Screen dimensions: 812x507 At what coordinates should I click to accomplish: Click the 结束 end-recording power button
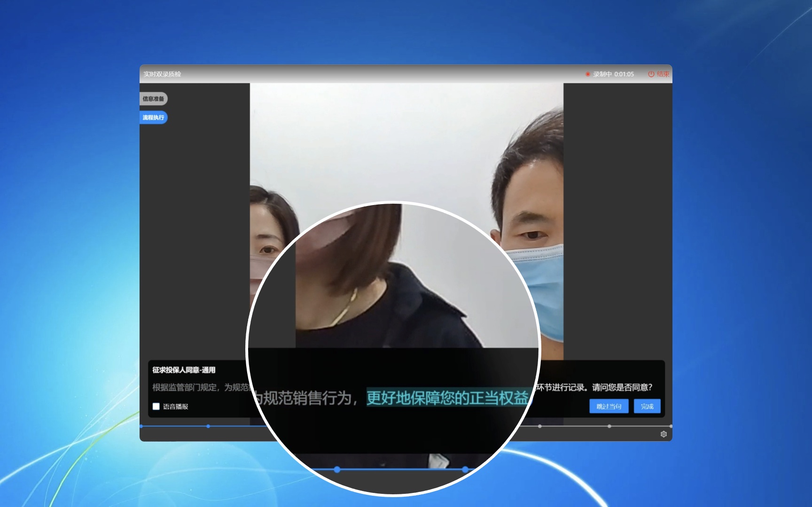(658, 74)
